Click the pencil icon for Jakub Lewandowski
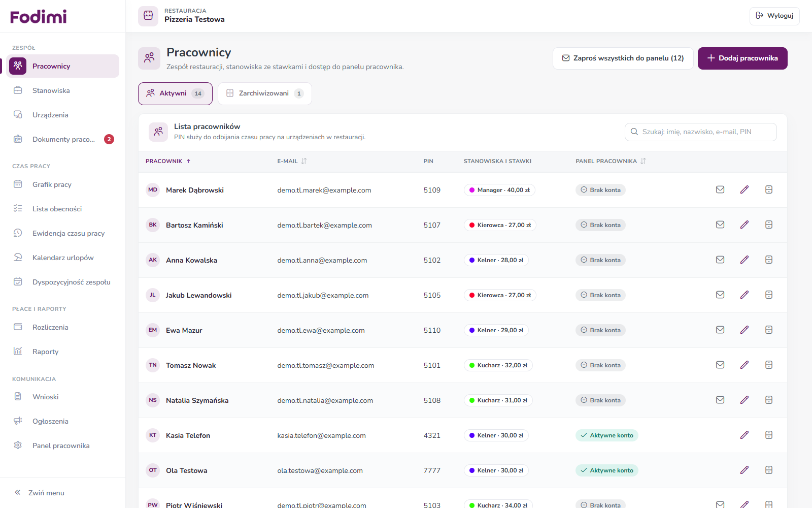Screen dimensions: 812x508 point(745,295)
